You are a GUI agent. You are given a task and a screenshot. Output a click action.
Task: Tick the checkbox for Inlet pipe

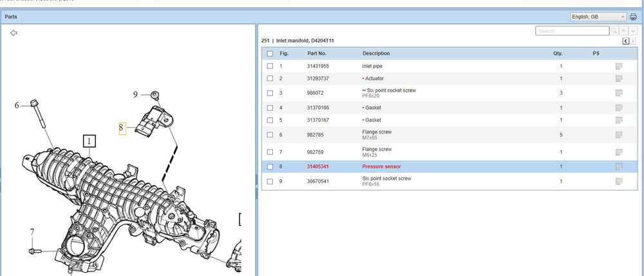[x=270, y=66]
